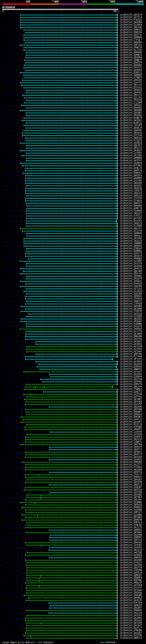Viewport: 146px width, 644px height.
Task: Click the truncated hit label UniRef100_UPI000..
Action: tap(132, 359)
